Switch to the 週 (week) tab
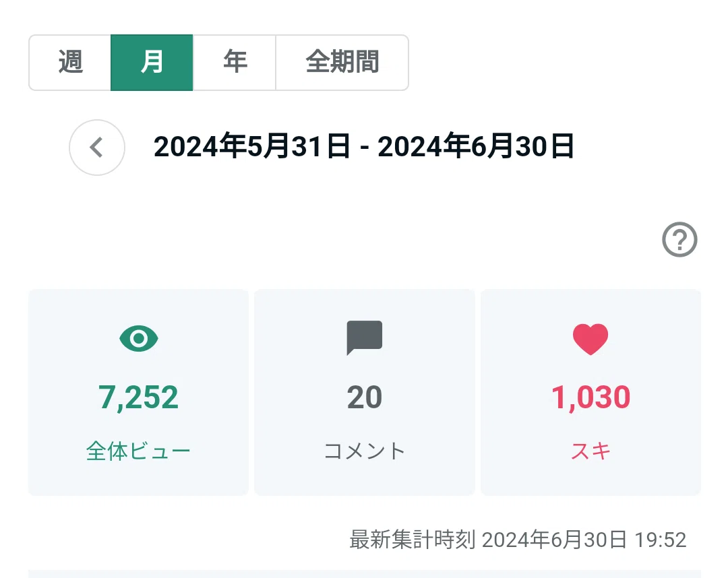728x578 pixels. tap(70, 63)
